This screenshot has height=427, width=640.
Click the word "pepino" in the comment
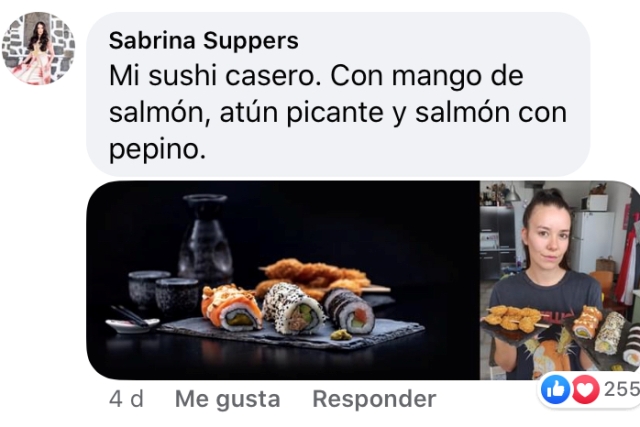(157, 149)
